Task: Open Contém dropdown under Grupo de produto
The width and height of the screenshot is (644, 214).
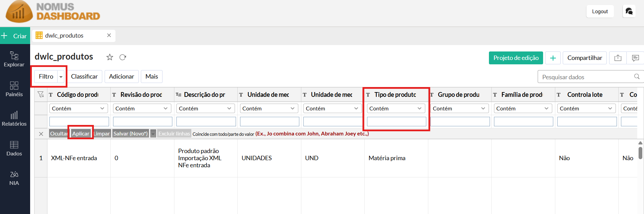Action: pos(459,108)
